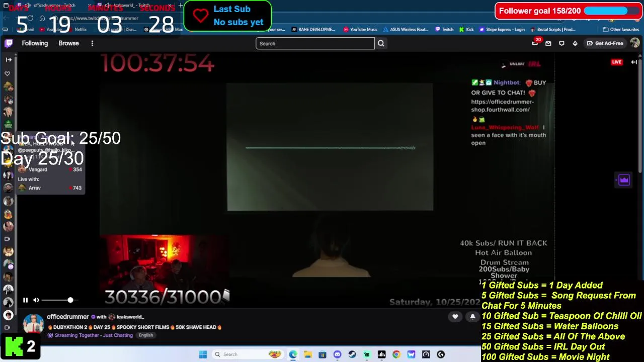Screen dimensions: 644x362
Task: Open the Browse page
Action: coord(68,43)
